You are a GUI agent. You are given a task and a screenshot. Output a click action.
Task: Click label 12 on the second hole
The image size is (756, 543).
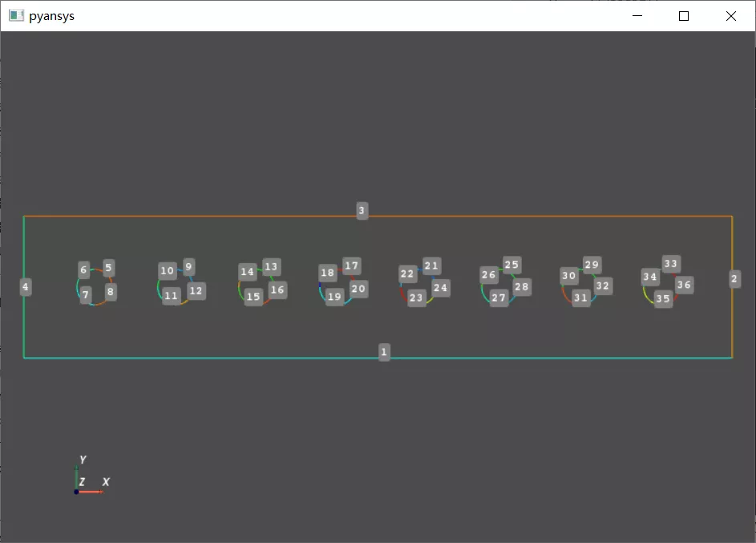click(x=196, y=291)
